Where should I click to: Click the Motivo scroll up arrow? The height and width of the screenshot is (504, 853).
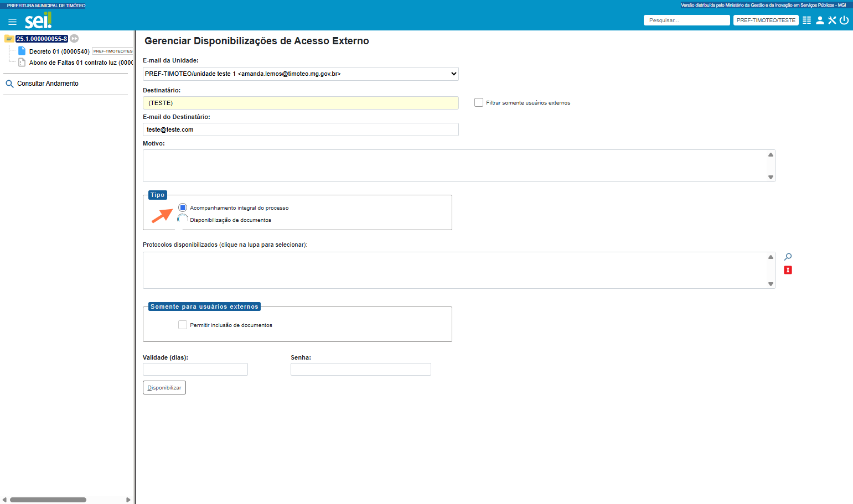click(771, 154)
